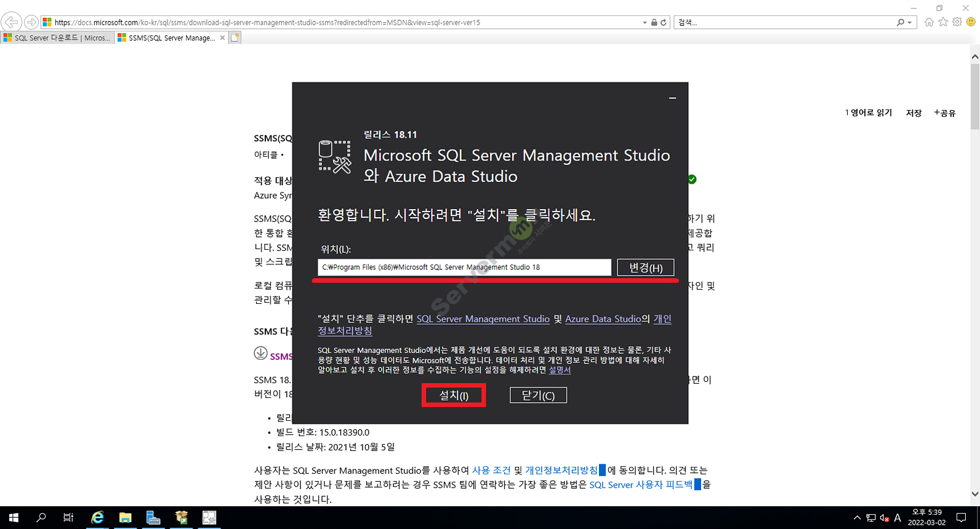Minimize the SSMS installer dialog
Image resolution: width=980 pixels, height=529 pixels.
672,98
